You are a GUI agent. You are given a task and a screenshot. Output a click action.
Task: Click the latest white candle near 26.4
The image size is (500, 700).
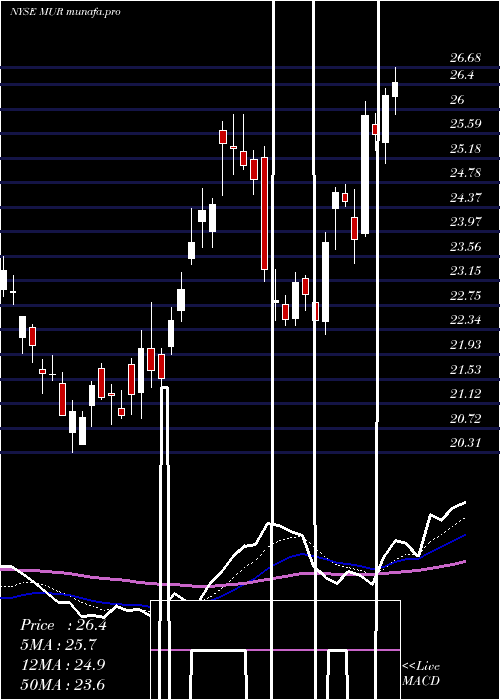[395, 91]
